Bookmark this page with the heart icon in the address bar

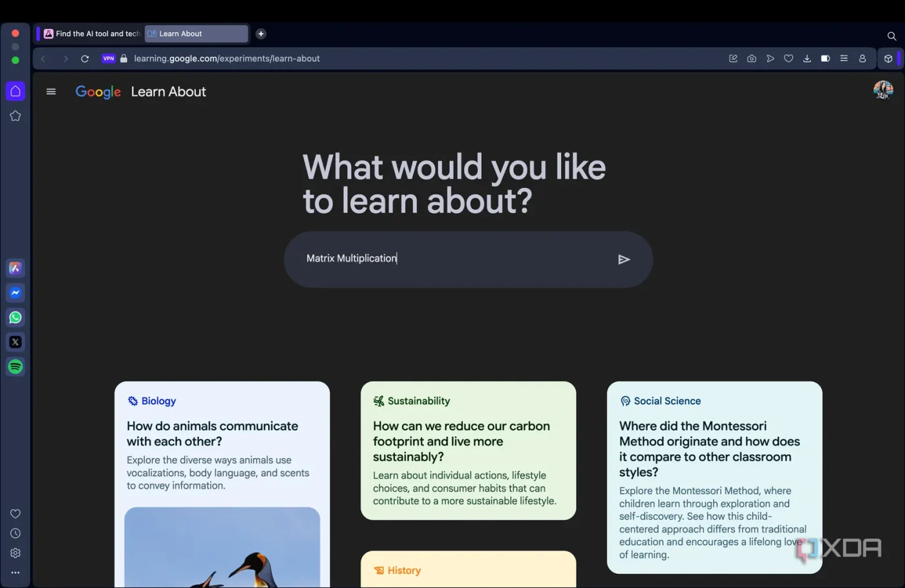pos(789,59)
